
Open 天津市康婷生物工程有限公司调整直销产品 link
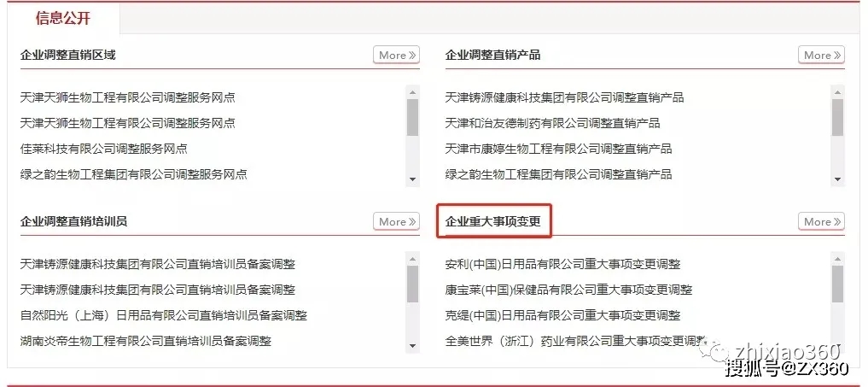[x=558, y=149]
